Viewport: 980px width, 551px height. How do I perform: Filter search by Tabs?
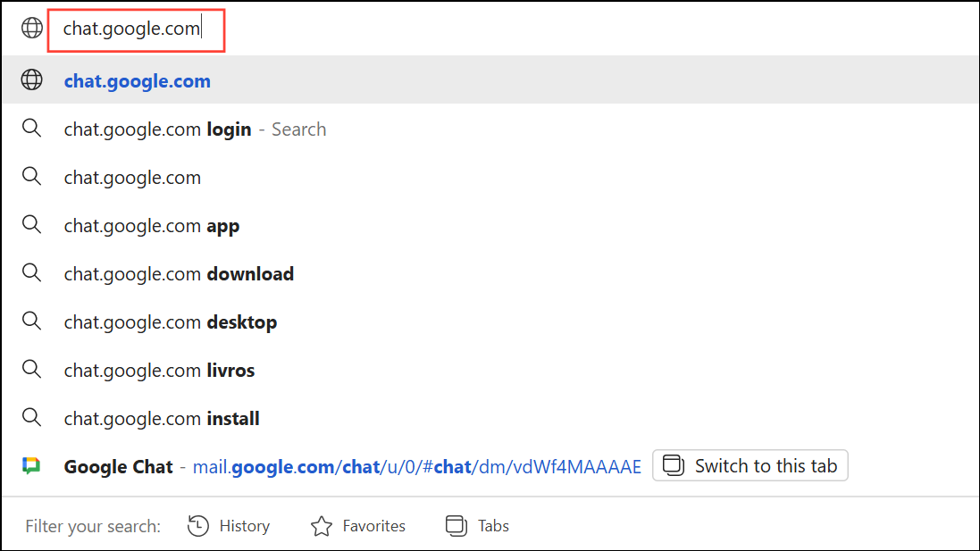pos(478,526)
